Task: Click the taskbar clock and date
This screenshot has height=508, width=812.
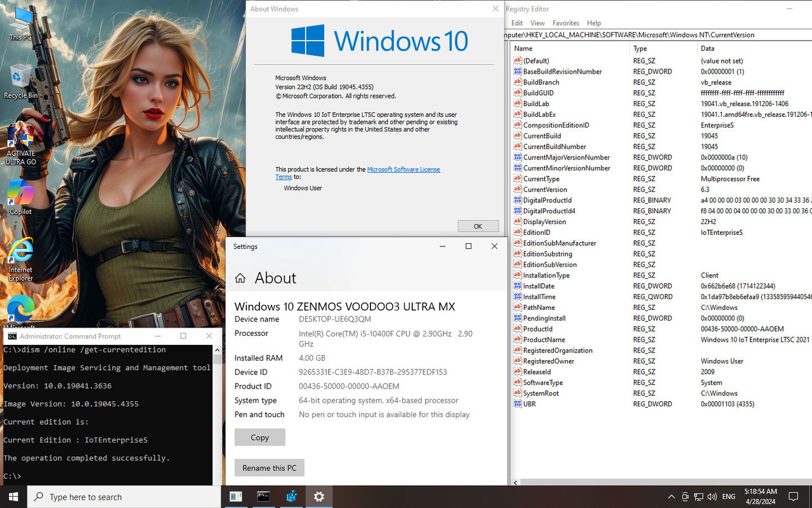Action: click(759, 497)
